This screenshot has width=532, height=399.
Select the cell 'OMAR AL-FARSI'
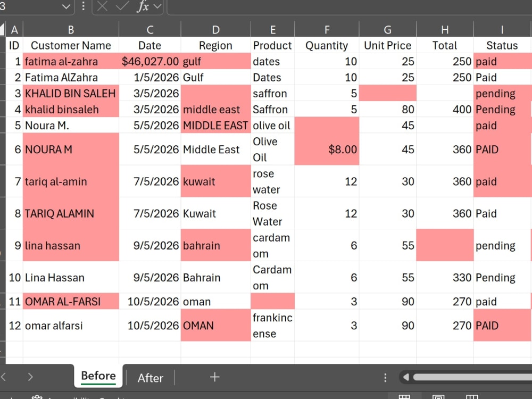coord(71,301)
